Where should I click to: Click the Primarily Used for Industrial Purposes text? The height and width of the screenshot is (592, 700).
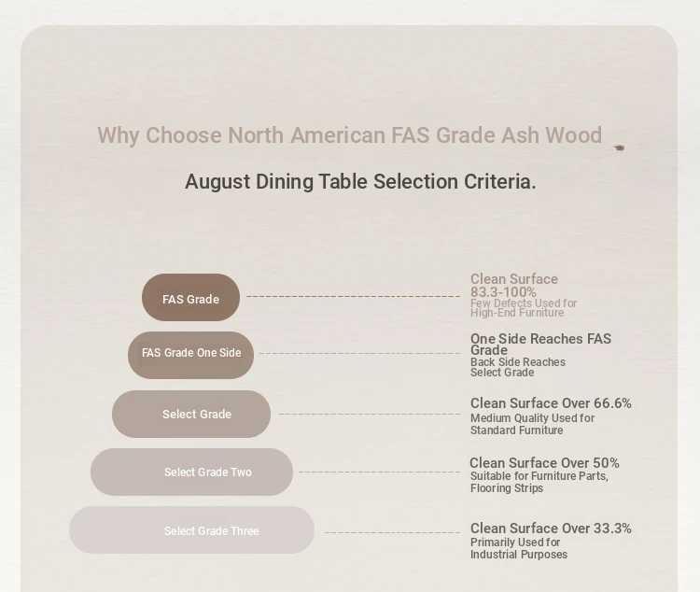[x=518, y=548]
